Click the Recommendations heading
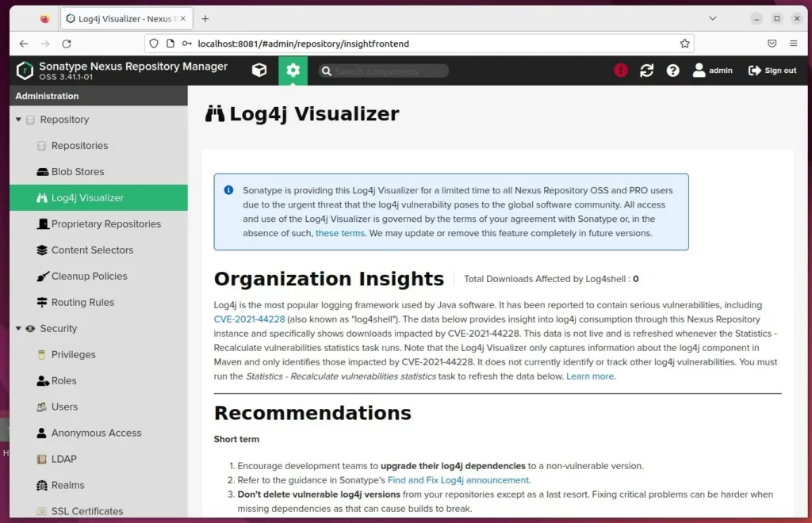The width and height of the screenshot is (812, 523). coord(312,413)
